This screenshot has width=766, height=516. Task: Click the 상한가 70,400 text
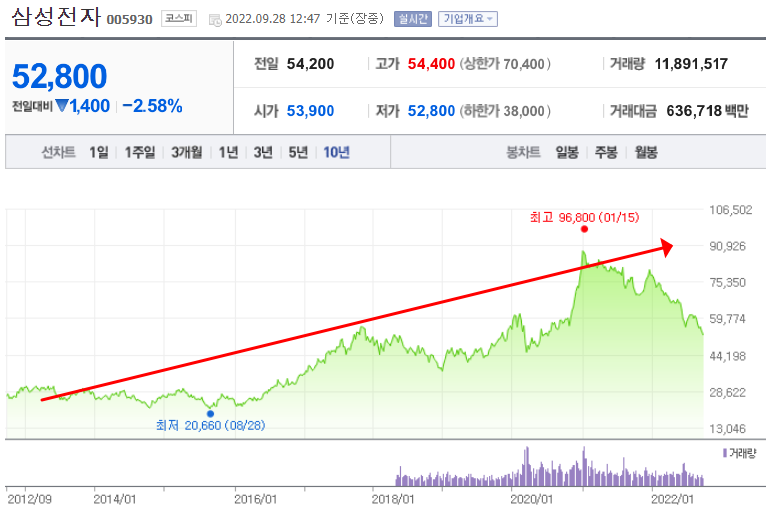(505, 64)
